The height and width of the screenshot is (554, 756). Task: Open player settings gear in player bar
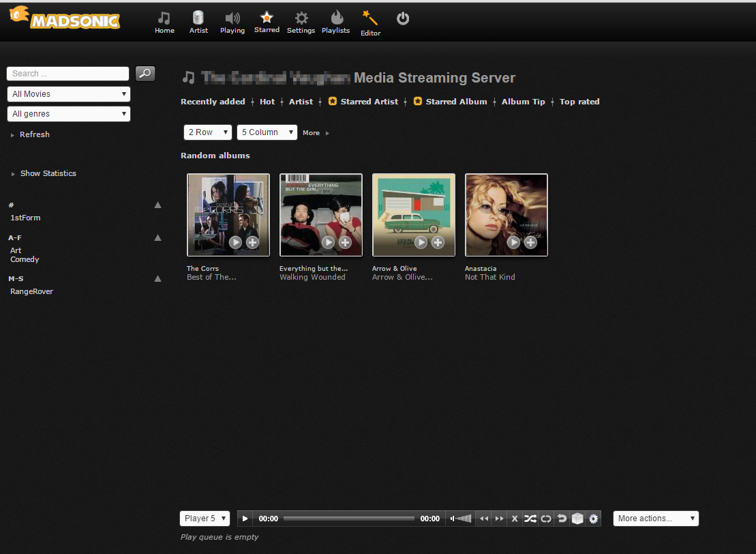pyautogui.click(x=594, y=519)
